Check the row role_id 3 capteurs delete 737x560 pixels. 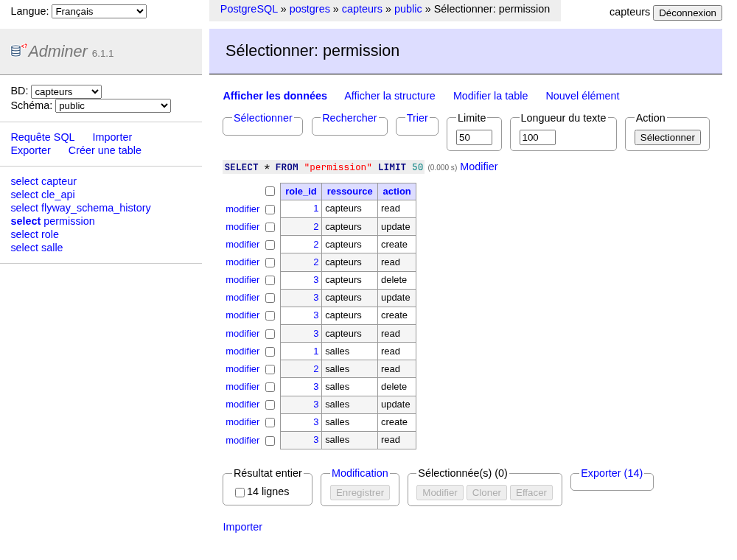click(270, 281)
